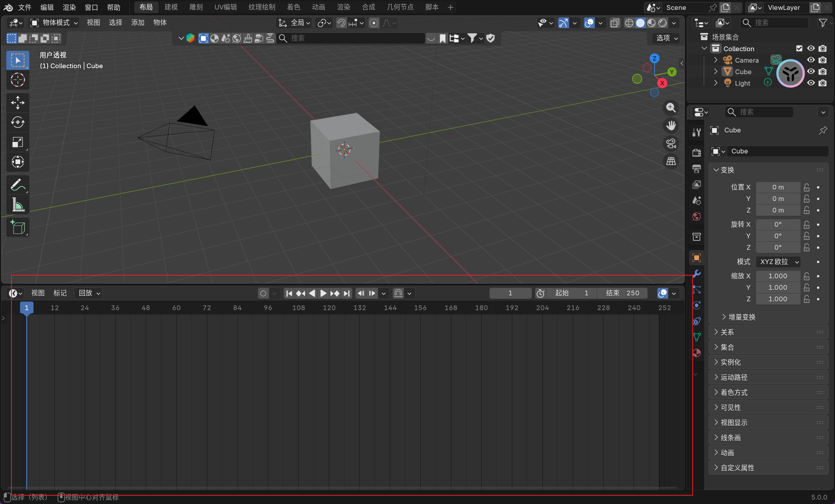835x504 pixels.
Task: Uncheck the Collection exclude checkbox
Action: tap(799, 48)
